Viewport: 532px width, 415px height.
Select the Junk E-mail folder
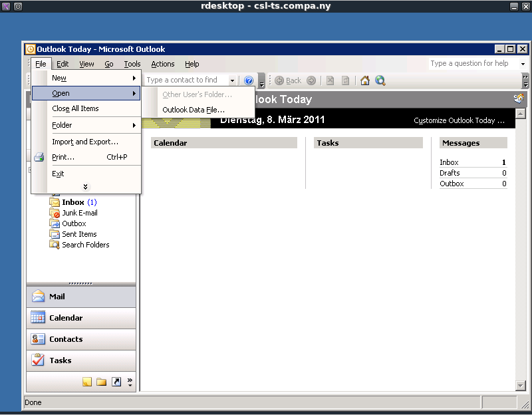coord(79,213)
